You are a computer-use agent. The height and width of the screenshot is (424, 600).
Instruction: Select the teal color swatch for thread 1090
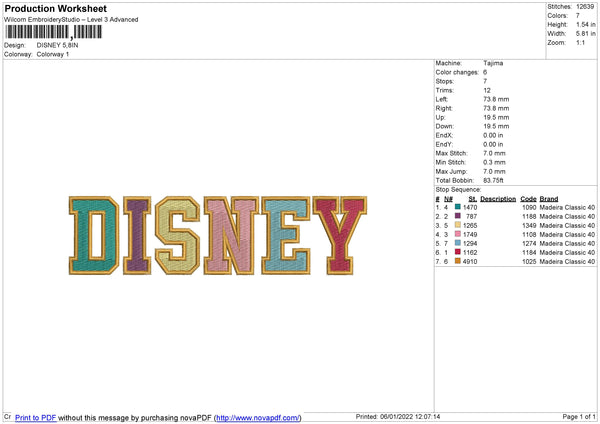(x=458, y=207)
